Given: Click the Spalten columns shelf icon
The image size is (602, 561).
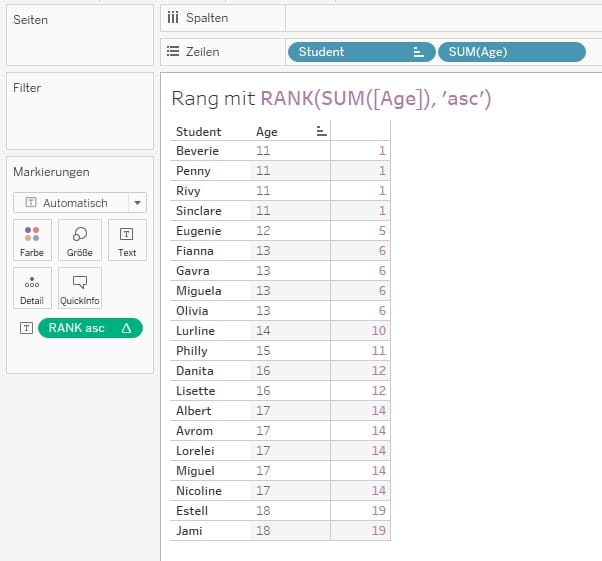Looking at the screenshot, I should (x=172, y=18).
